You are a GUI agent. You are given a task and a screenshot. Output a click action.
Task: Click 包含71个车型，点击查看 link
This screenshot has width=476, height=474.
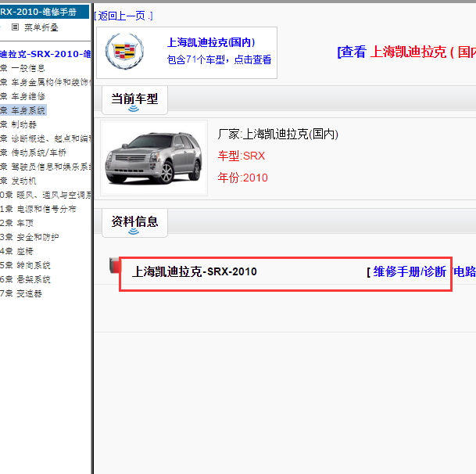pos(219,59)
